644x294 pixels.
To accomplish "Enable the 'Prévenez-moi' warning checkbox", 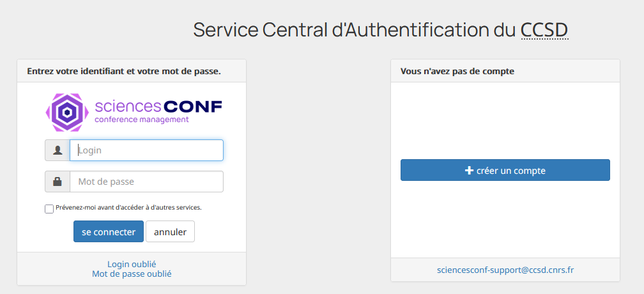I will point(49,209).
